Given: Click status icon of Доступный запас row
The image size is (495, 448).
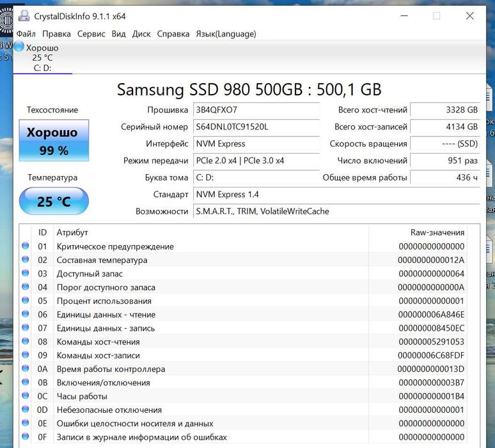Looking at the screenshot, I should click(26, 273).
